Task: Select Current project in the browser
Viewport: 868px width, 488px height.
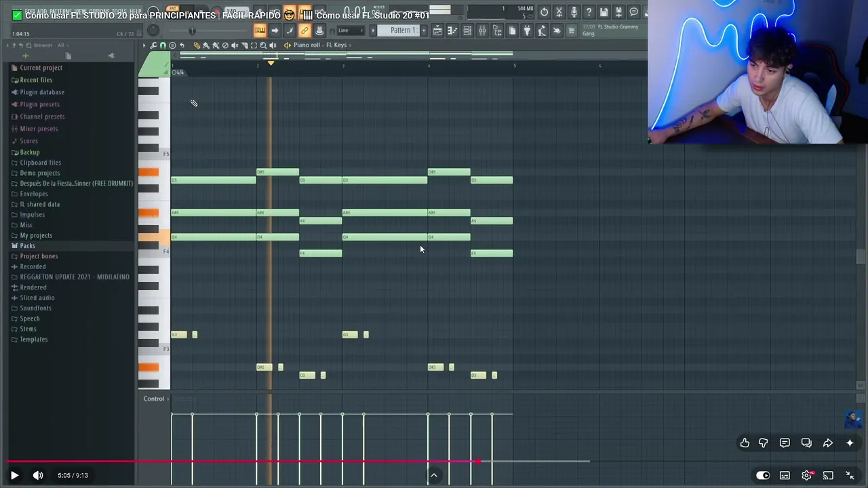Action: [x=41, y=68]
